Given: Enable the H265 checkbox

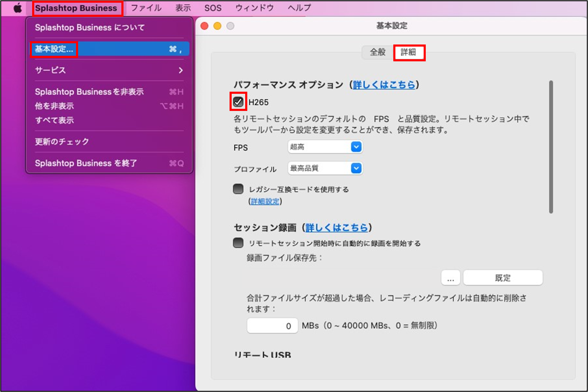Looking at the screenshot, I should click(x=238, y=102).
